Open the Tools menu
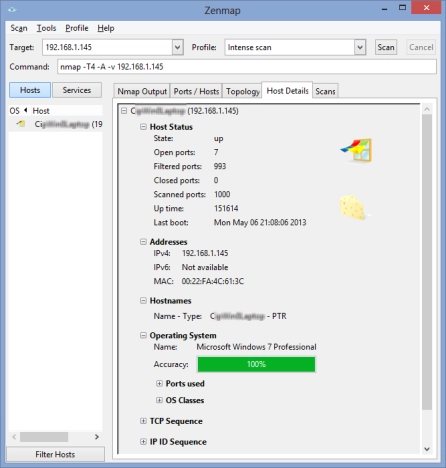The image size is (446, 468). coord(46,28)
